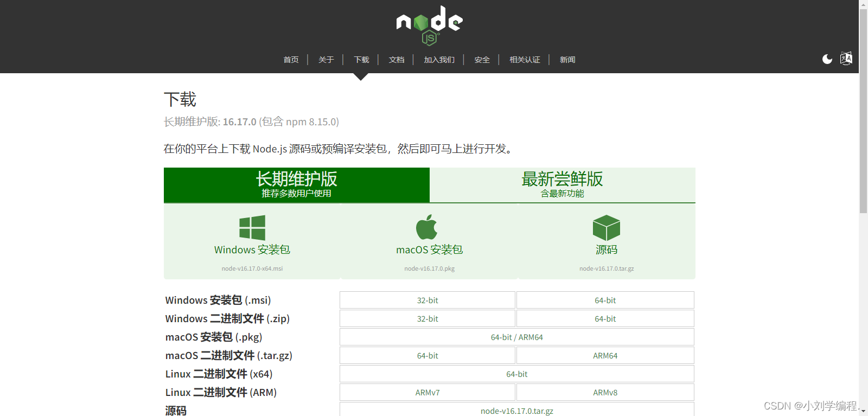Click the 下载 page heading
Image resolution: width=868 pixels, height=416 pixels.
pyautogui.click(x=180, y=99)
